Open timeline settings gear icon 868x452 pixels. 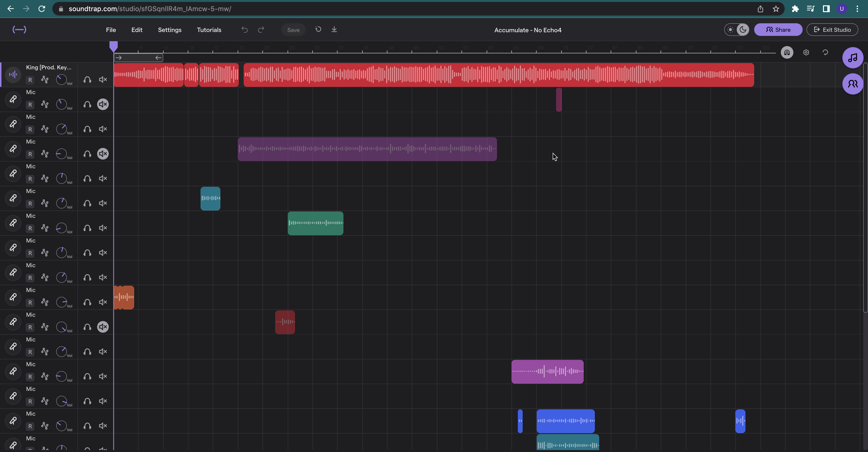(806, 52)
